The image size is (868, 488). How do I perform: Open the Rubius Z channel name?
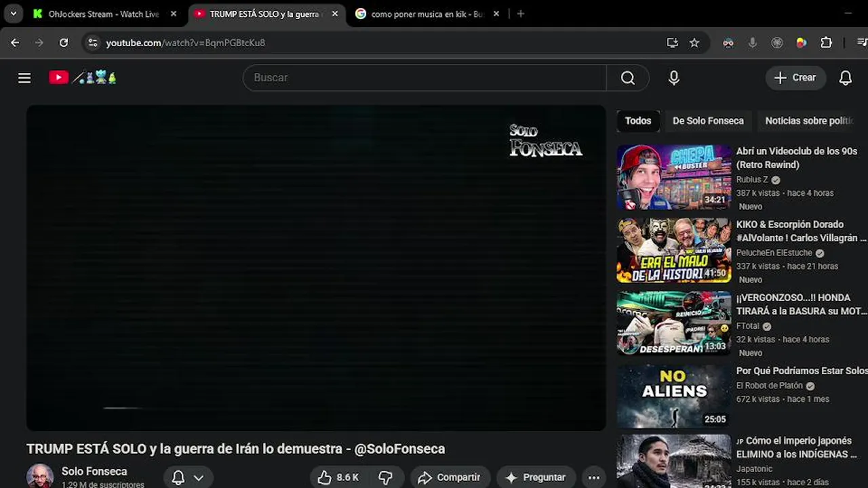(752, 180)
